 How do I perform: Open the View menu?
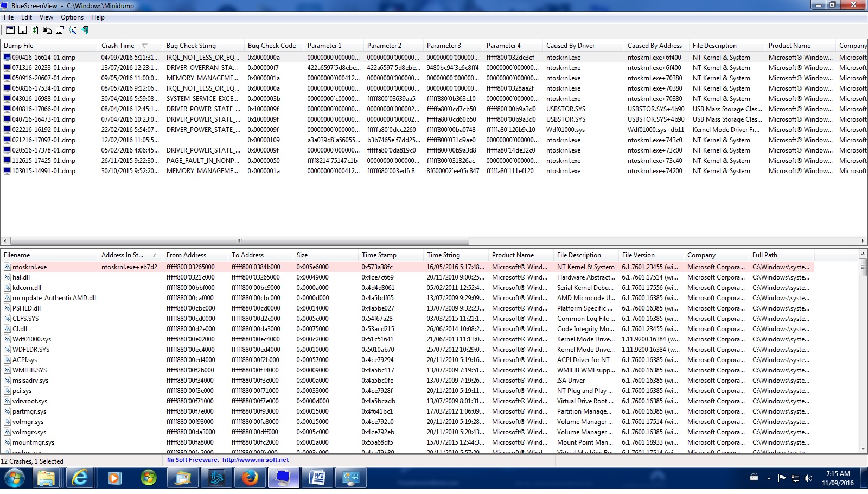(47, 17)
